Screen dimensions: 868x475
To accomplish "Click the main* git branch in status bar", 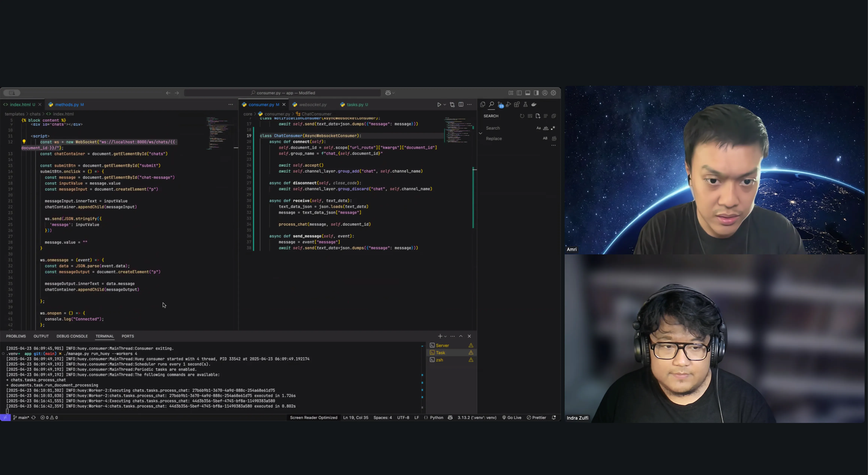I will [21, 417].
